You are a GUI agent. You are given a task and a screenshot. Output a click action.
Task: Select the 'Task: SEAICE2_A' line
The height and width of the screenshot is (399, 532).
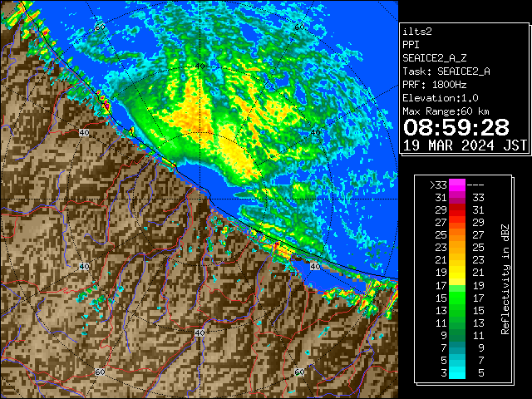(x=446, y=71)
